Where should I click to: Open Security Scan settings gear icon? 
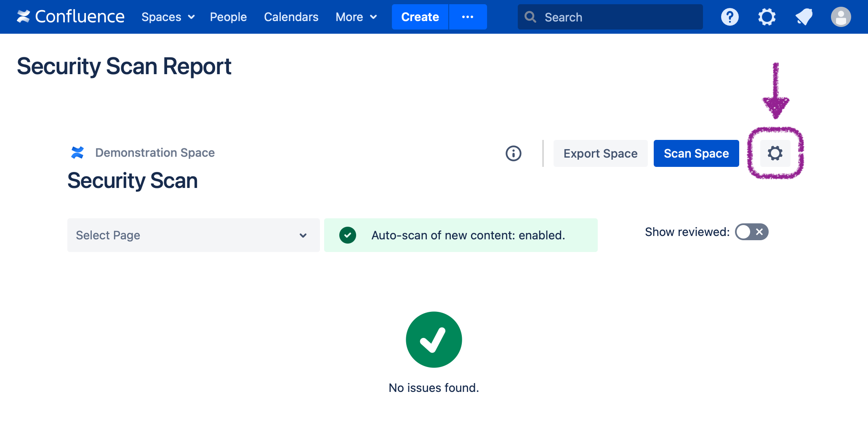click(x=775, y=153)
